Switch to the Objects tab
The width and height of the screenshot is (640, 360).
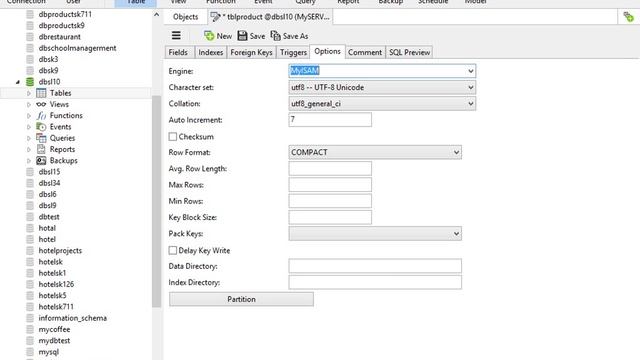[185, 17]
